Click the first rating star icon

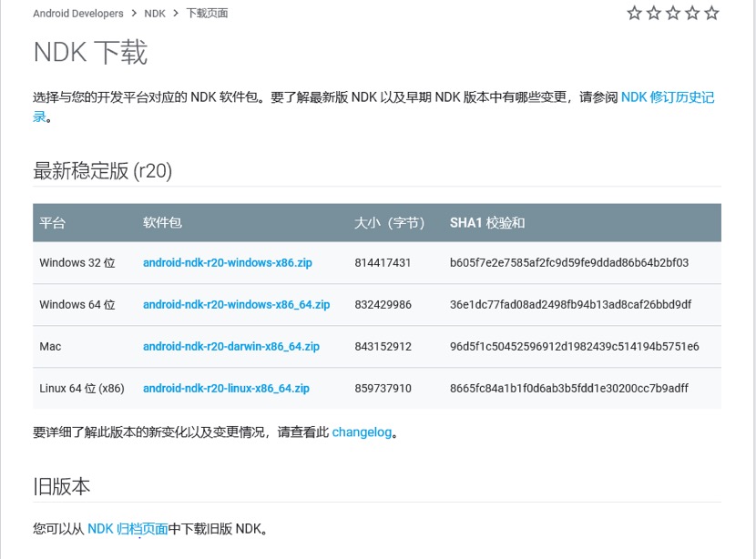coord(634,13)
